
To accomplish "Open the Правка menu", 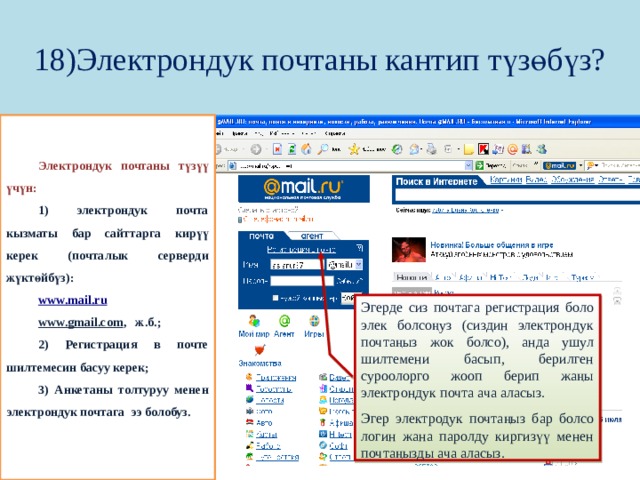I will (x=240, y=133).
